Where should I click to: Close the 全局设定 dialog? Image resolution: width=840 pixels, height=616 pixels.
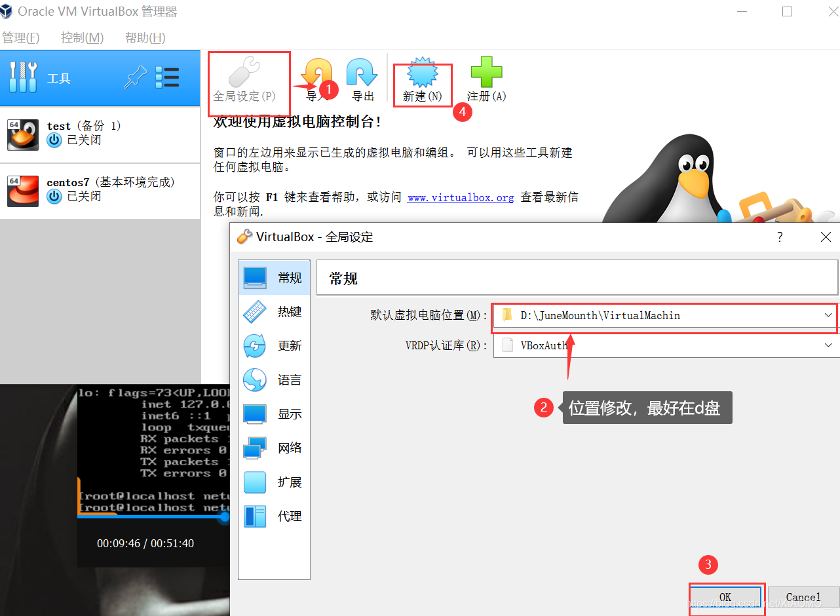click(826, 237)
